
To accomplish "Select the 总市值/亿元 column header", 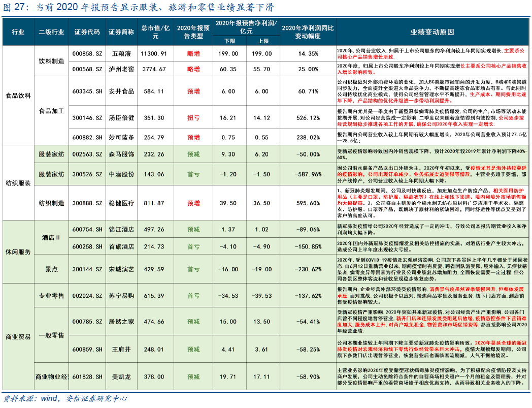I will tap(155, 32).
